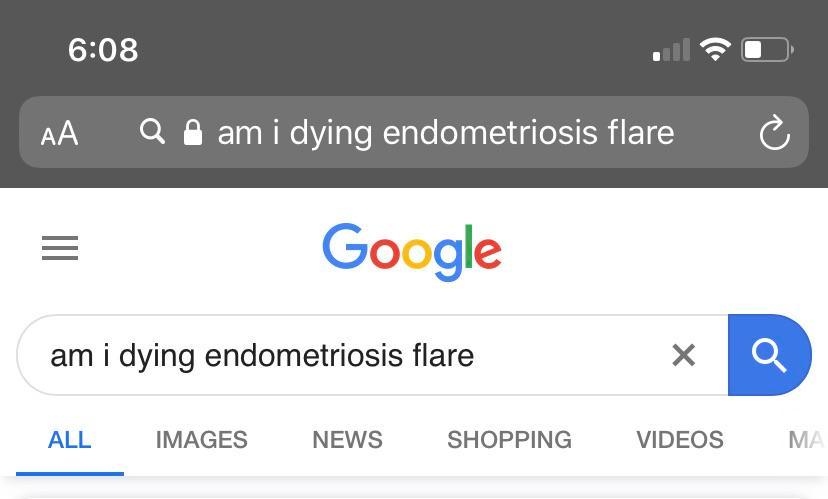Clear the search query with the X
This screenshot has width=828, height=499.
click(683, 355)
